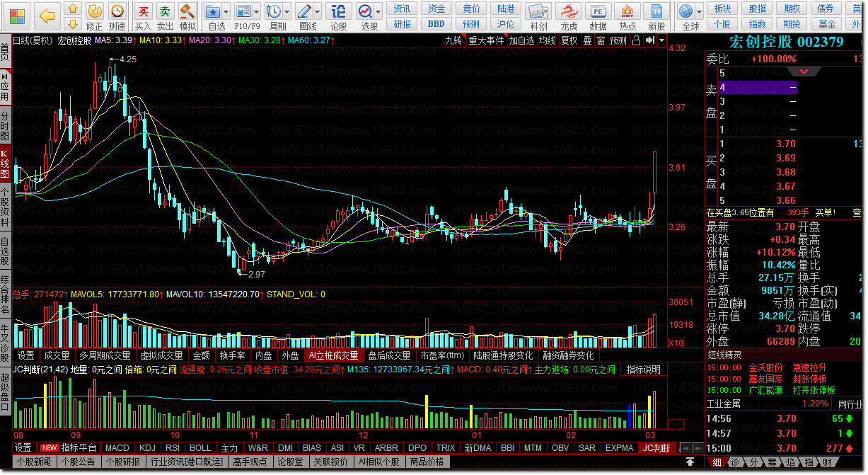Click the yellow down arrow toolbar icon
Image resolution: width=868 pixels, height=475 pixels.
pyautogui.click(x=73, y=25)
